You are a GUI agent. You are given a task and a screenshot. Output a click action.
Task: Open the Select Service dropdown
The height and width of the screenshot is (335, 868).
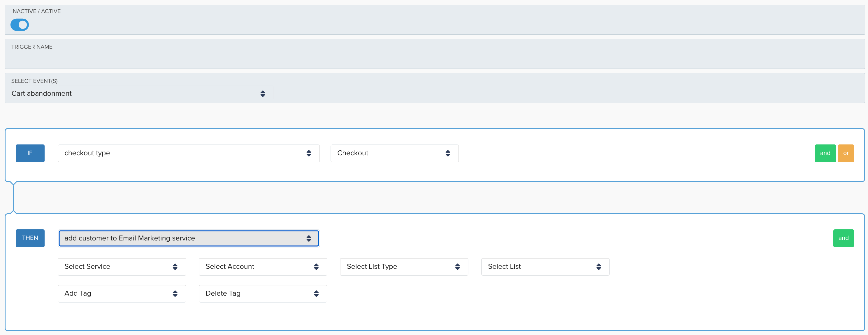[x=122, y=266]
